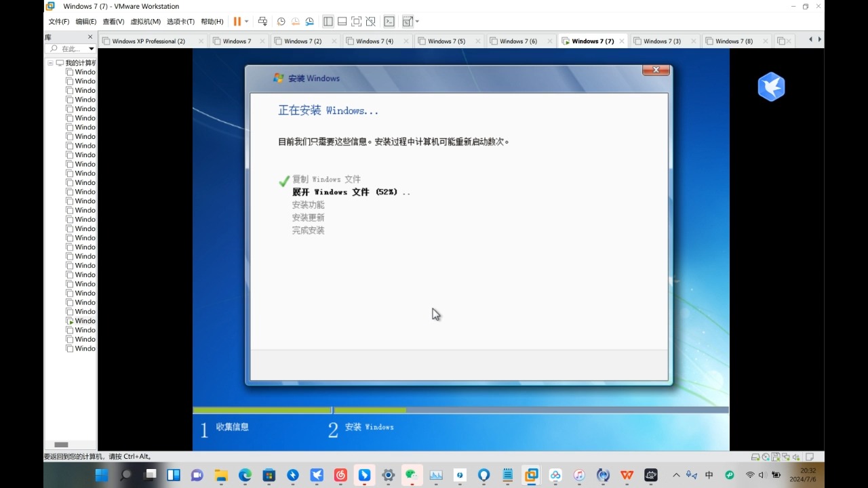868x488 pixels.
Task: Open the 选项卡(T) menu
Action: (180, 22)
